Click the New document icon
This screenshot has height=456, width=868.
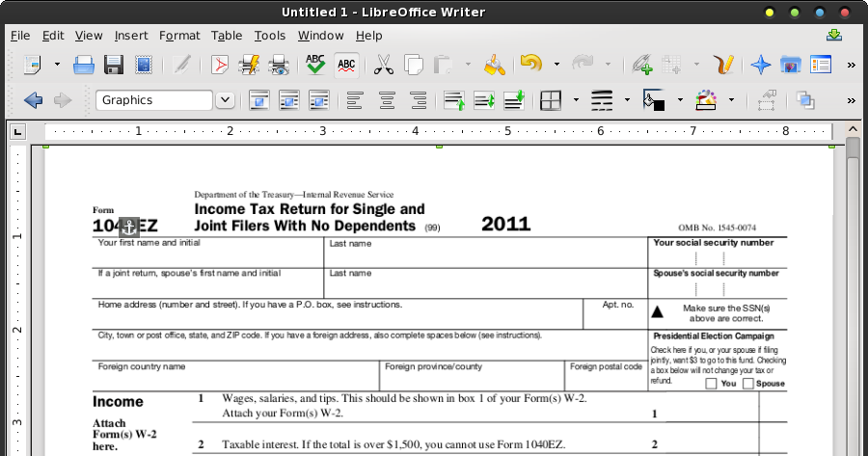click(32, 65)
